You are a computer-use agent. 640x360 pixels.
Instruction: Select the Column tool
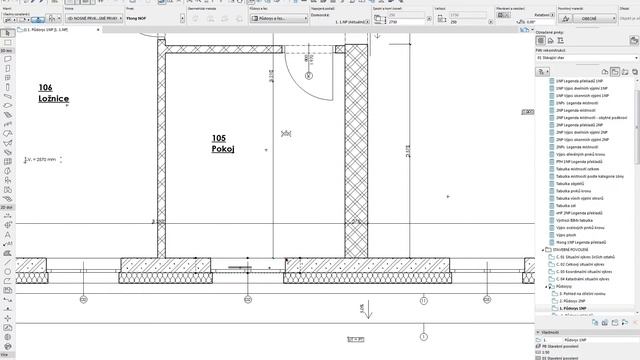point(7,87)
